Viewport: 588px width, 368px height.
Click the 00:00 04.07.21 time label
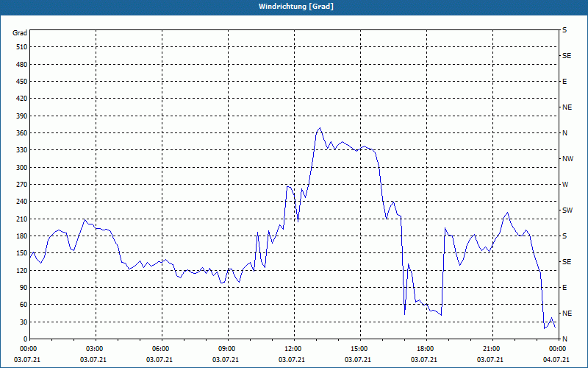point(558,354)
